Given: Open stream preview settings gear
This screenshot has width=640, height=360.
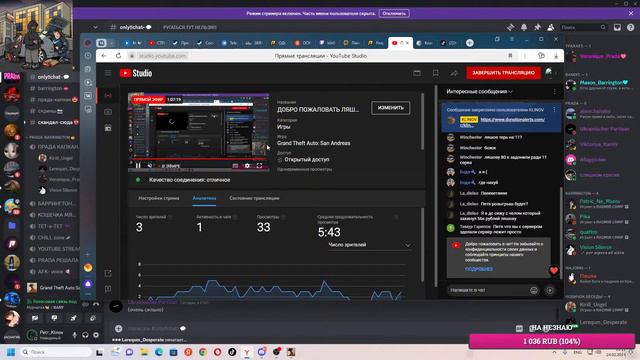Looking at the screenshot, I should point(247,166).
